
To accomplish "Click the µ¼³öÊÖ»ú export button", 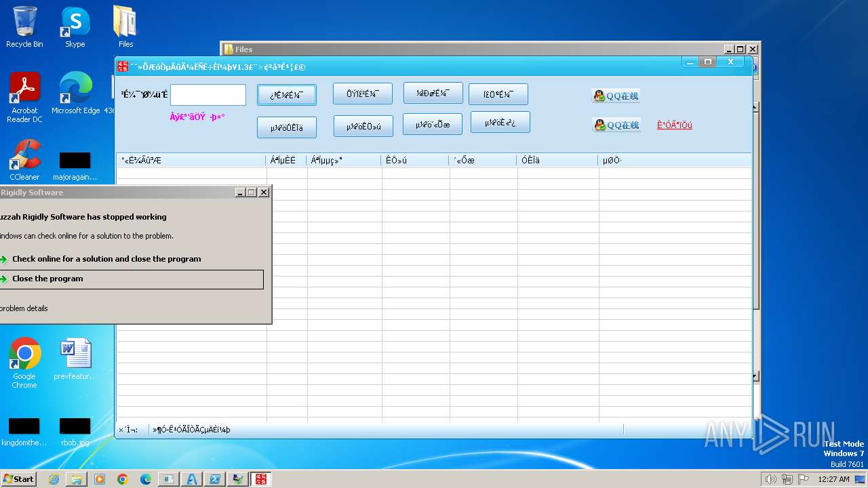I will (x=363, y=126).
